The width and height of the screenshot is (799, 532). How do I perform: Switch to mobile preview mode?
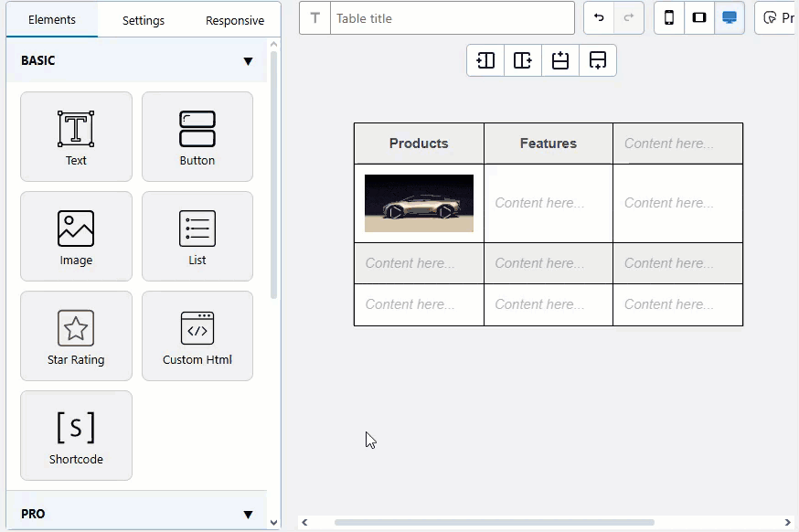669,17
